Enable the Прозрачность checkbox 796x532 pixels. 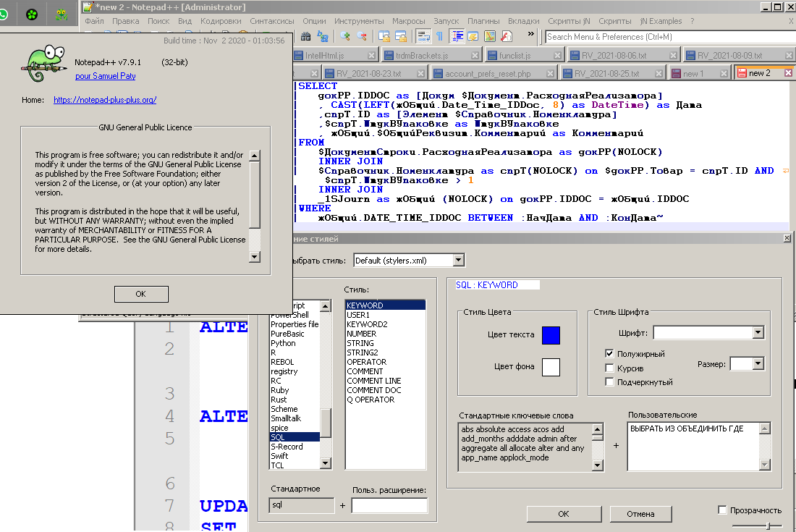(722, 510)
